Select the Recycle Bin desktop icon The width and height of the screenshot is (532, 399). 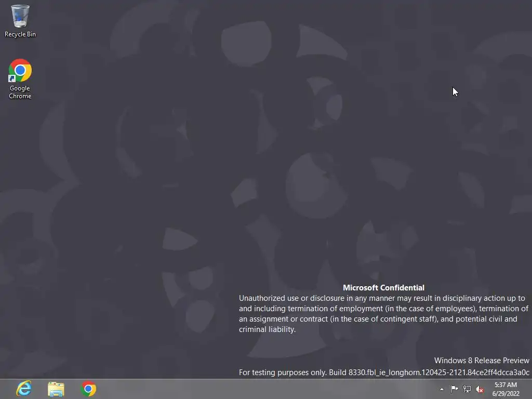pos(20,21)
